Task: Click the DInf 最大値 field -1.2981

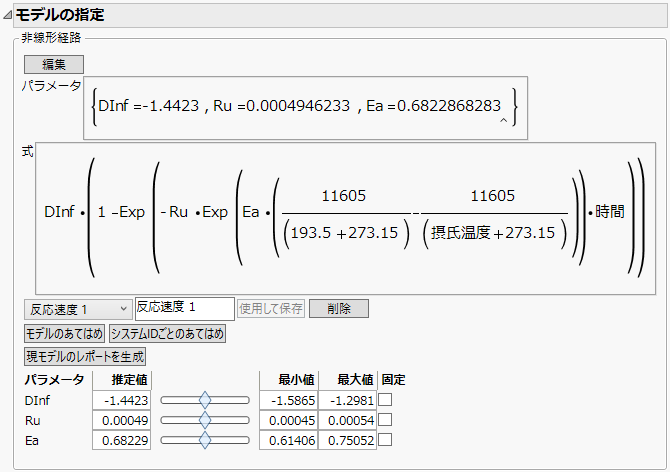Action: pos(347,400)
